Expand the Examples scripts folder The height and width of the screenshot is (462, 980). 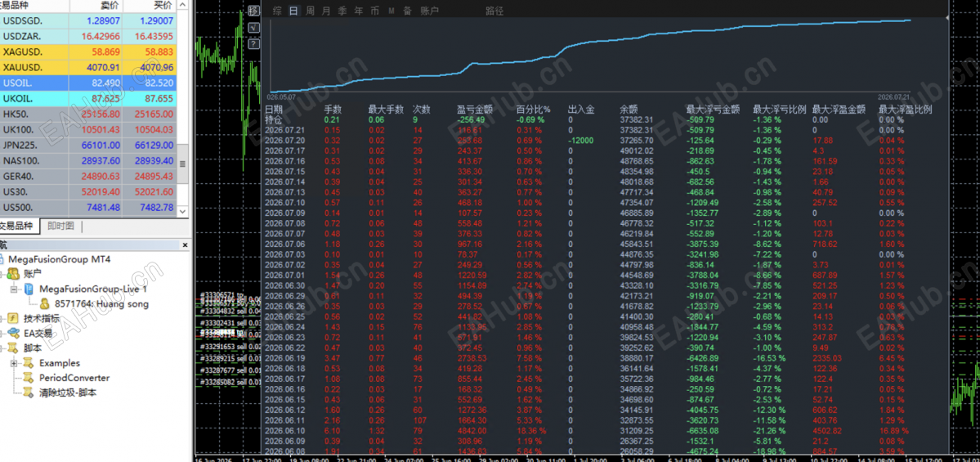(x=15, y=362)
